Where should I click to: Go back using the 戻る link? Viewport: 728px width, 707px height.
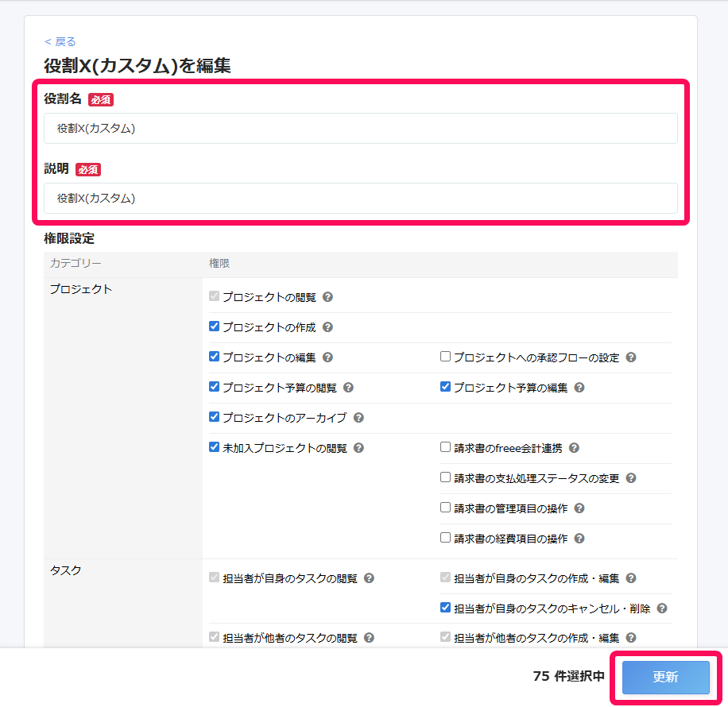59,41
